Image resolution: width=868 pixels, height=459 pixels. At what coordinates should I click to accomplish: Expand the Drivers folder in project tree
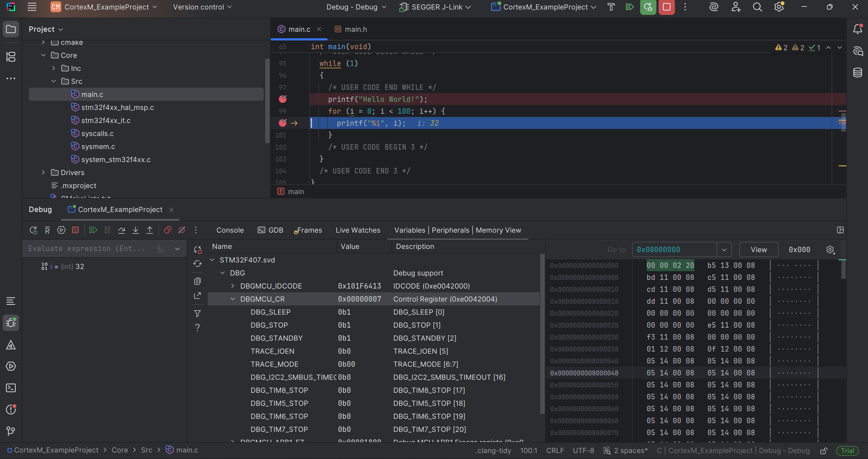tap(43, 172)
